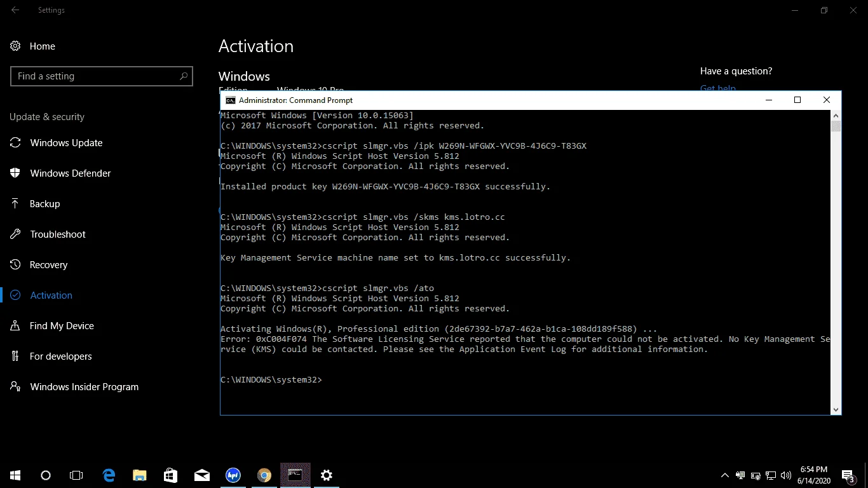This screenshot has width=868, height=488.
Task: Click the Settings gear taskbar icon
Action: (327, 475)
